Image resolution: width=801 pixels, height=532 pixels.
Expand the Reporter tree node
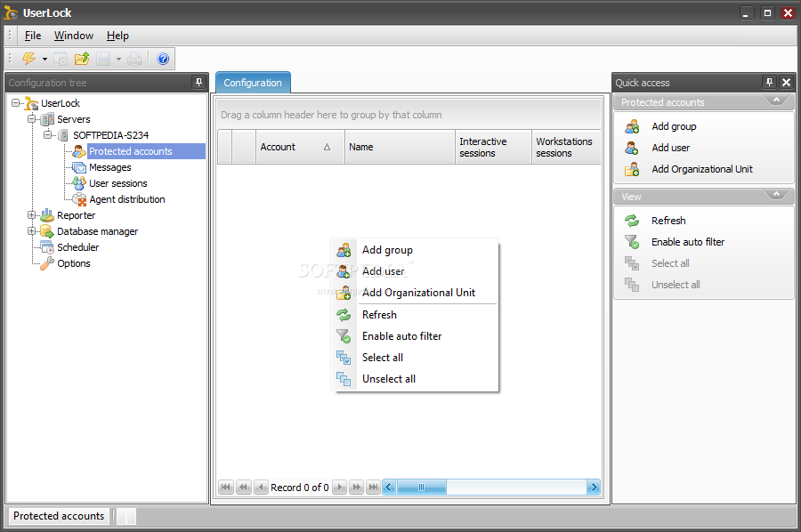pyautogui.click(x=32, y=215)
